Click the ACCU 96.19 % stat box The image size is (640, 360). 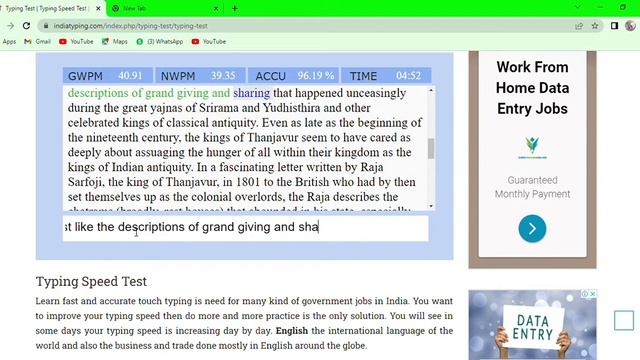click(x=293, y=76)
